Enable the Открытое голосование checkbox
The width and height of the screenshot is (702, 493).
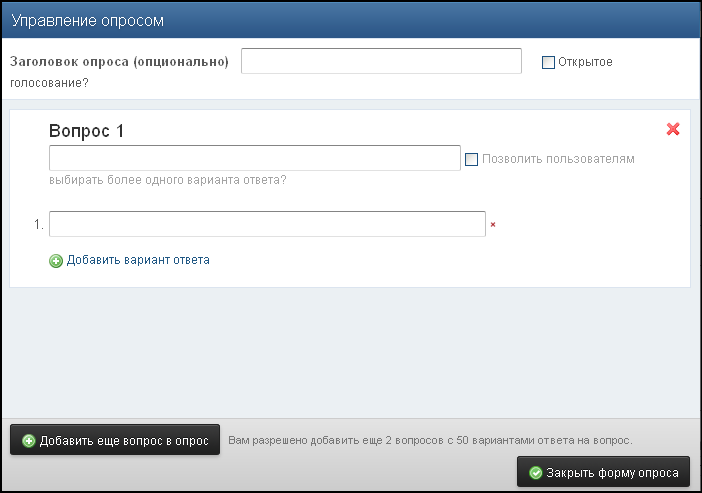pyautogui.click(x=548, y=62)
